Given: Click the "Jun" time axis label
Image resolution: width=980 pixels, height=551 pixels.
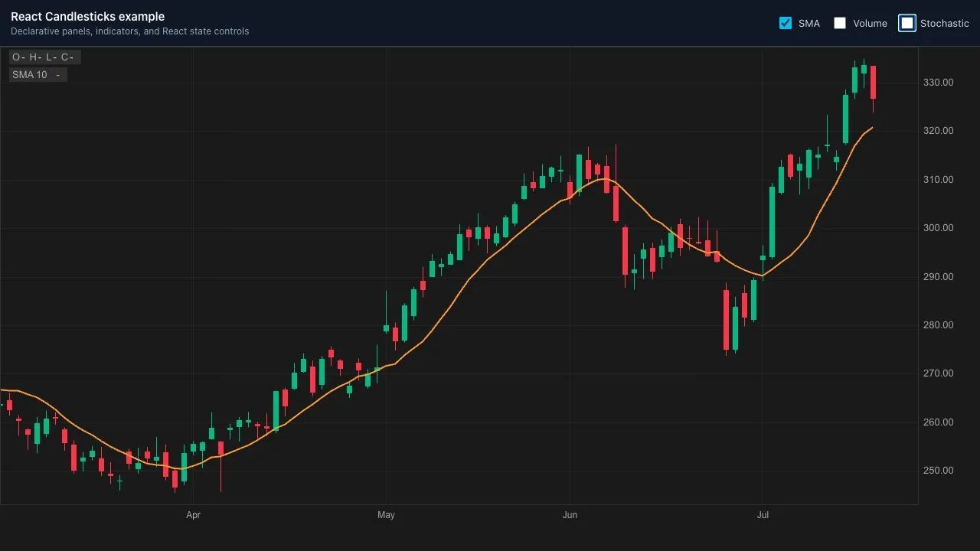Looking at the screenshot, I should click(570, 515).
